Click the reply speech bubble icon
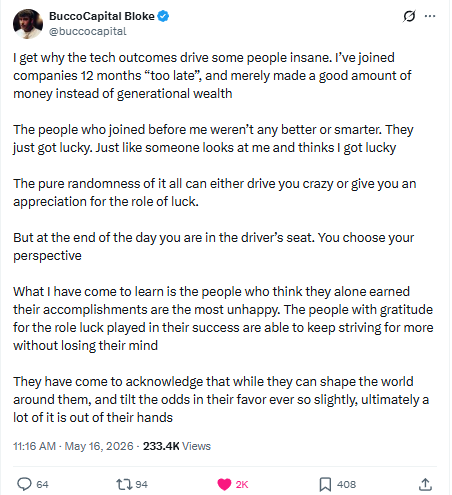The height and width of the screenshot is (495, 452). (x=24, y=484)
